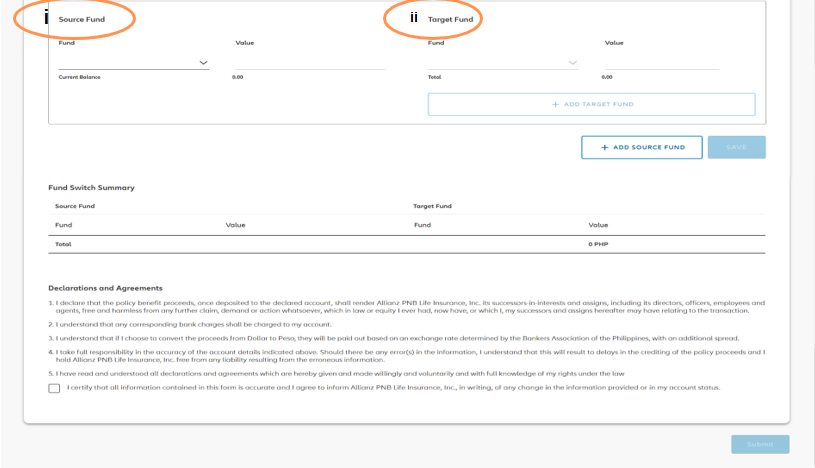Click the plus icon in Add Target Fund
The image size is (815, 468).
[x=555, y=104]
